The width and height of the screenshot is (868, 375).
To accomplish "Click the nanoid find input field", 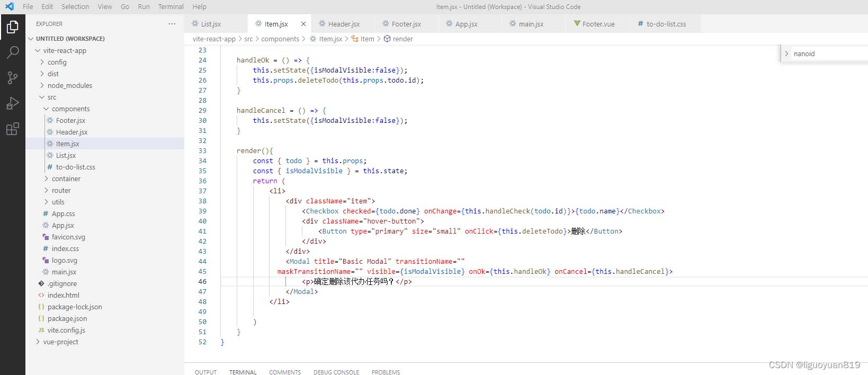I will tap(826, 53).
